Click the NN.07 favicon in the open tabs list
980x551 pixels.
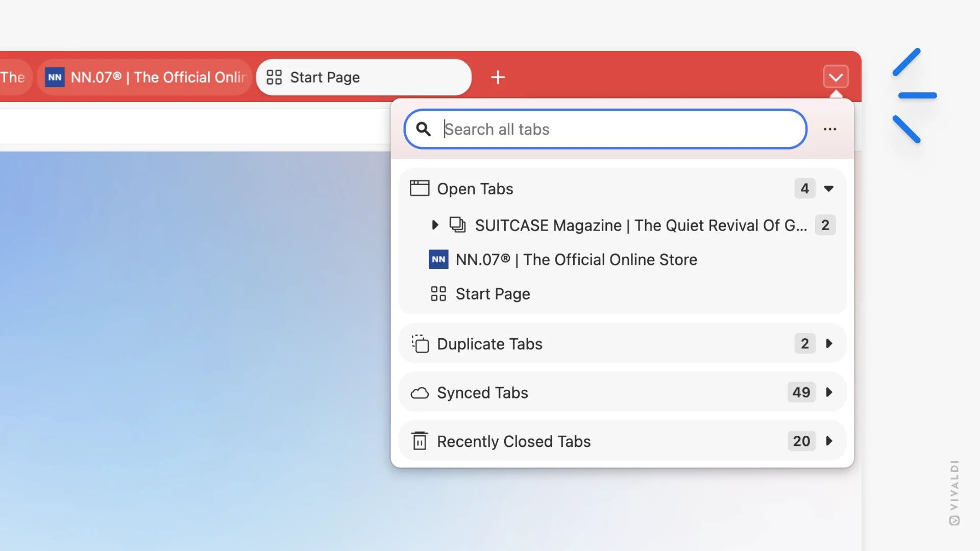click(438, 259)
